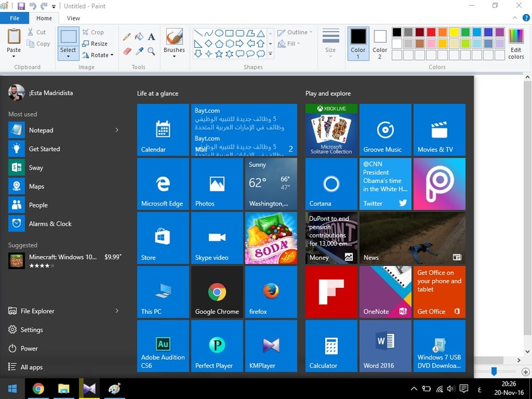Click Edit colors button

[x=516, y=44]
